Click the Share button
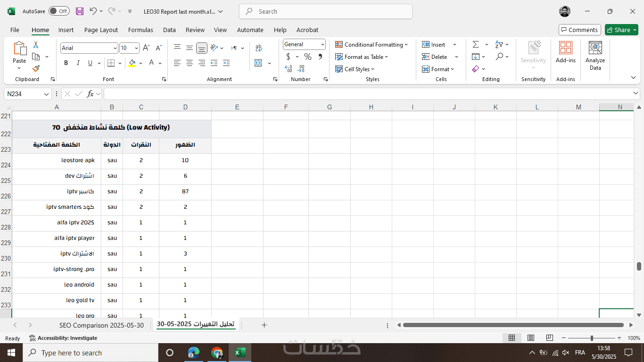The width and height of the screenshot is (644, 362). pyautogui.click(x=621, y=30)
